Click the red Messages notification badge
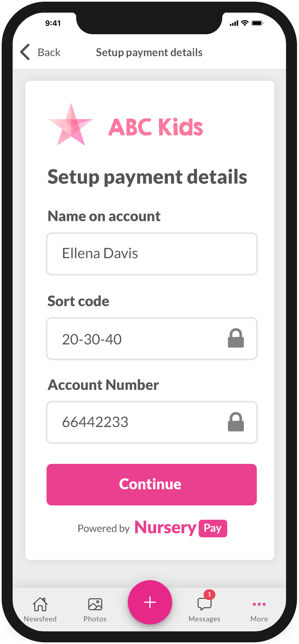The height and width of the screenshot is (644, 299). point(209,594)
